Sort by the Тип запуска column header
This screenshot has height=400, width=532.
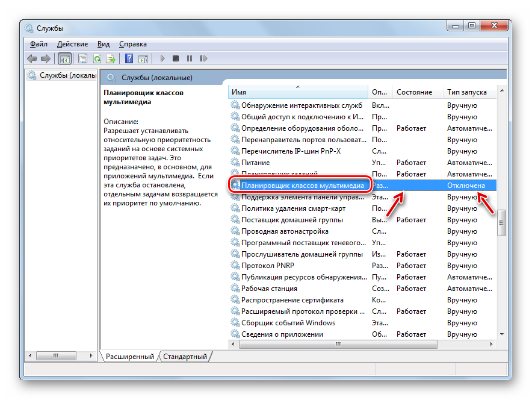[x=469, y=92]
